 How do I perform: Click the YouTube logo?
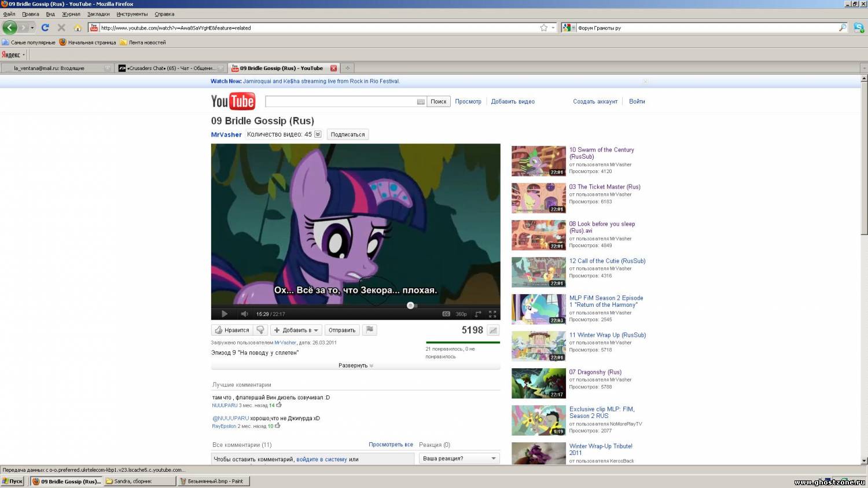click(x=233, y=101)
